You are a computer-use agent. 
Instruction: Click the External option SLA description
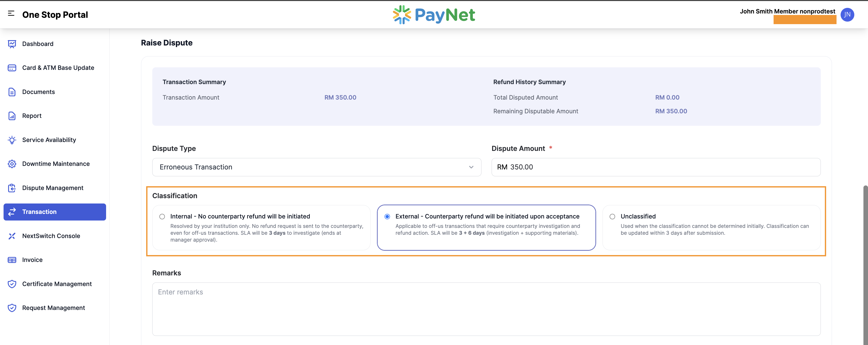click(x=488, y=230)
